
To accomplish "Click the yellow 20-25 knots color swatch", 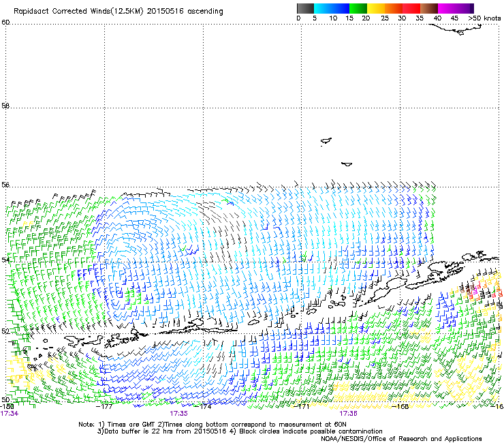I will 376,8.
